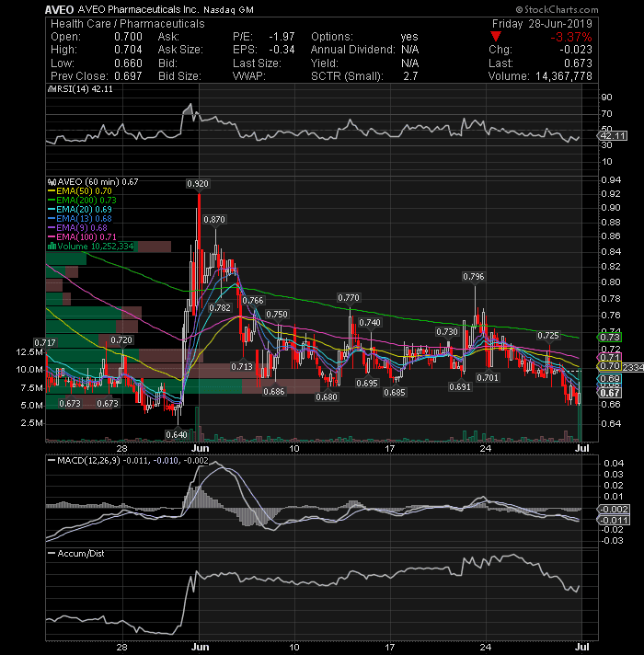Screen dimensions: 644x655
Task: Click the EPS value -0.34
Action: (x=282, y=50)
